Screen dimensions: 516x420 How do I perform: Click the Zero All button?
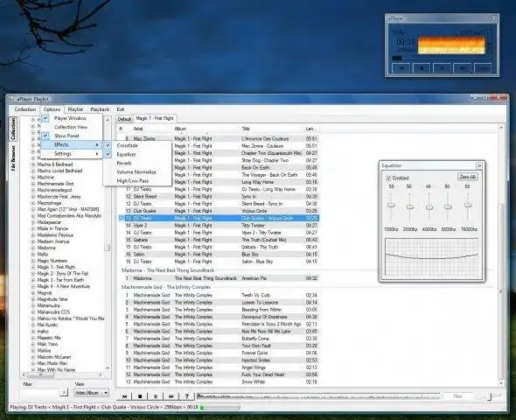pyautogui.click(x=468, y=177)
